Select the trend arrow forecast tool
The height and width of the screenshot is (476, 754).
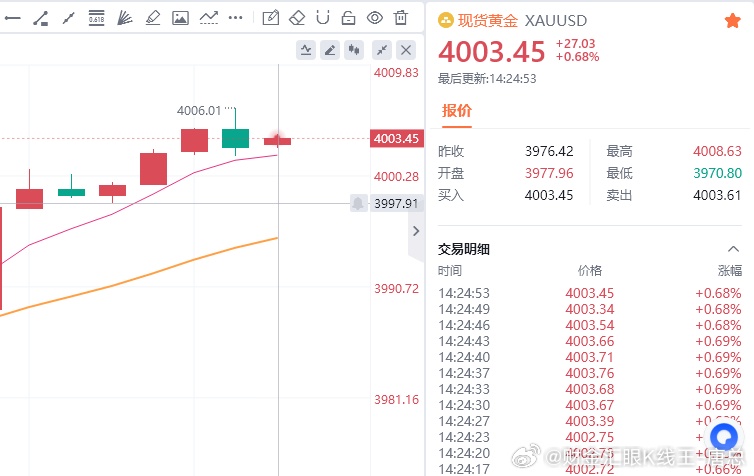coord(209,18)
